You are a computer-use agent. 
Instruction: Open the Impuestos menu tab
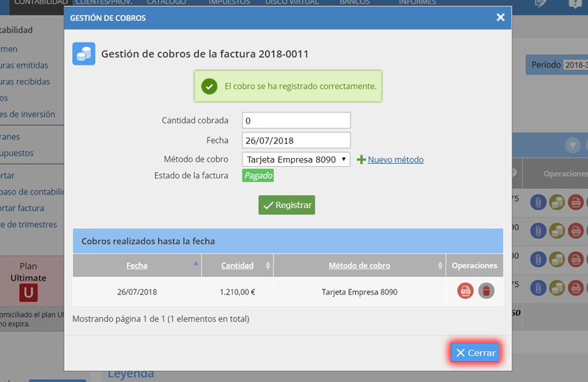[229, 4]
